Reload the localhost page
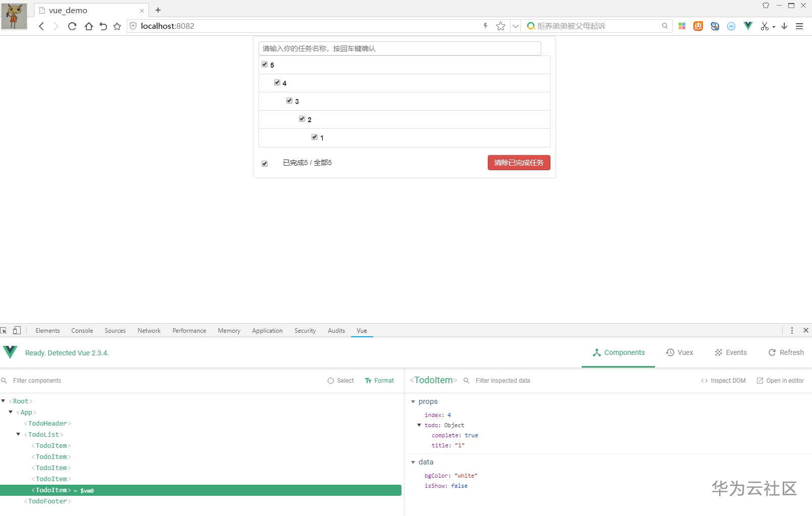Screen dimensions: 812x516 coord(72,26)
